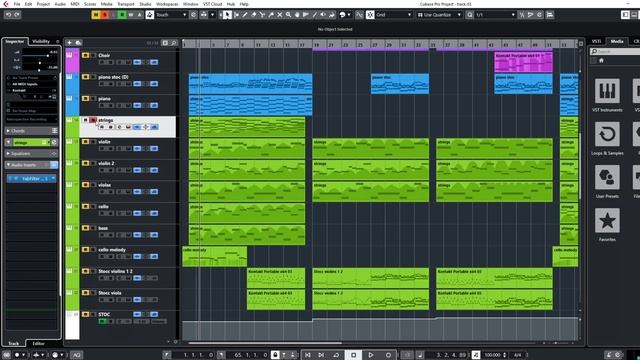Mute the violin track
The height and width of the screenshot is (360, 640).
(85, 142)
